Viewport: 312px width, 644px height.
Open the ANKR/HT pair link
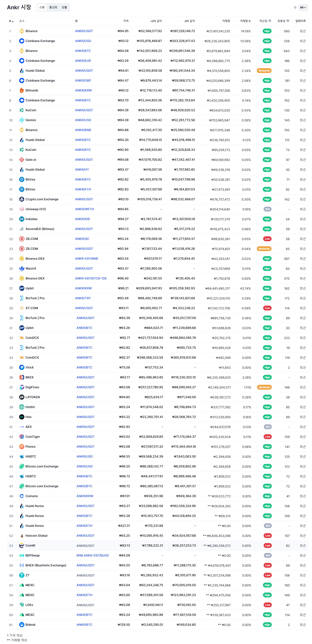tap(82, 170)
